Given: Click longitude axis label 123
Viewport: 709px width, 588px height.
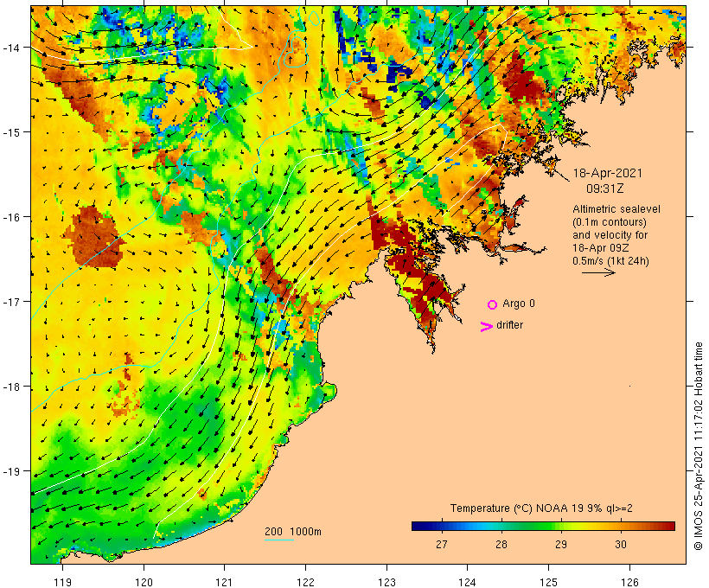Looking at the screenshot, I should pyautogui.click(x=386, y=582).
